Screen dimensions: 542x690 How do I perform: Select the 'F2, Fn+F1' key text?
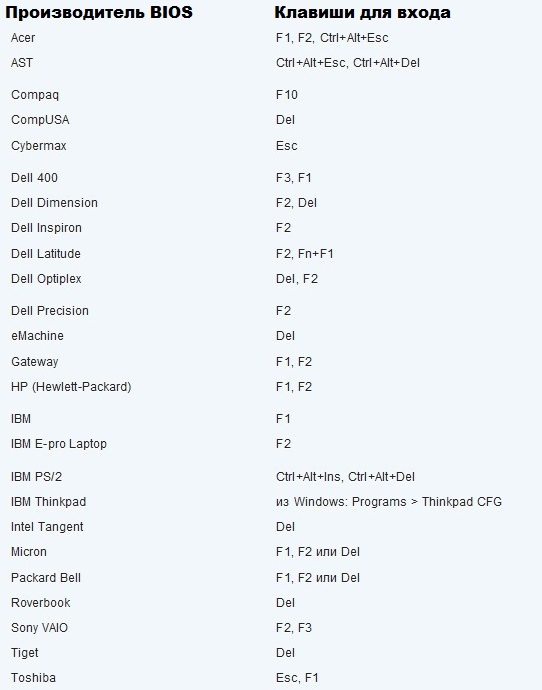point(304,254)
